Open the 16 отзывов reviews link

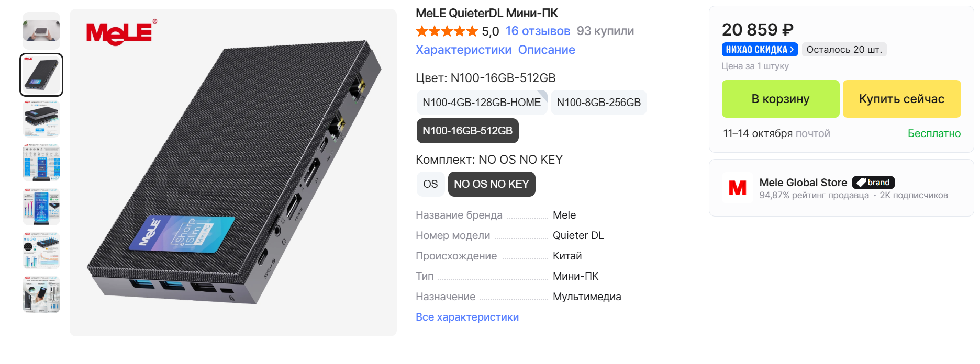[x=538, y=31]
